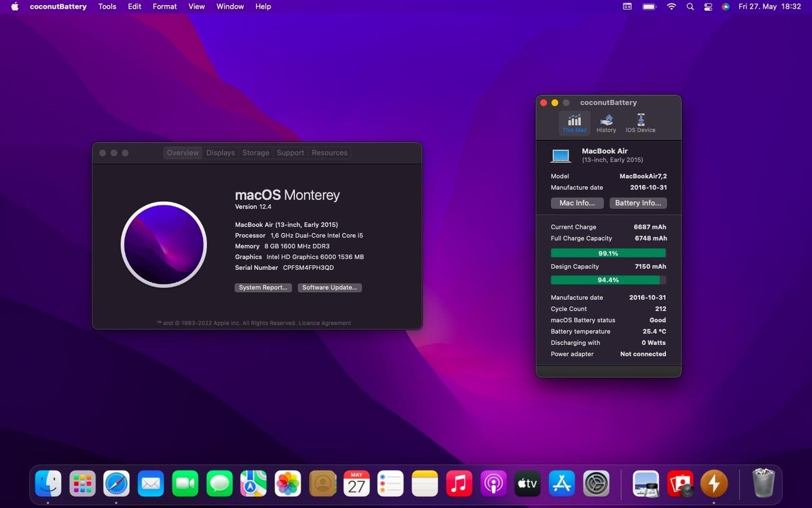This screenshot has height=508, width=812.
Task: Open the Mail app in the Dock
Action: (151, 484)
